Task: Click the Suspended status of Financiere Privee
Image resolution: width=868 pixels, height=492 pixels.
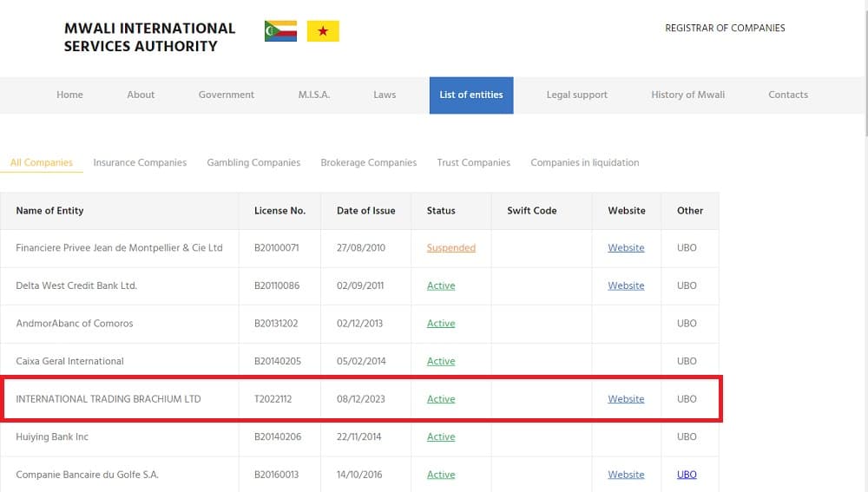Action: (450, 248)
